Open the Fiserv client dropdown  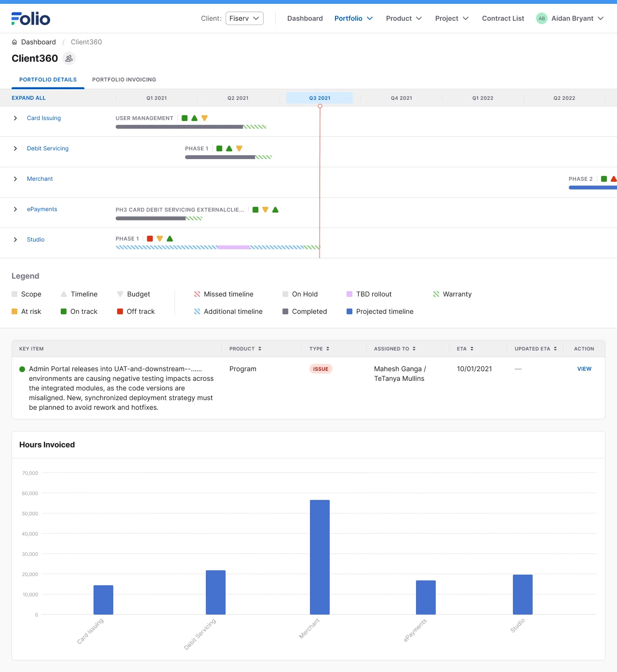pyautogui.click(x=244, y=18)
